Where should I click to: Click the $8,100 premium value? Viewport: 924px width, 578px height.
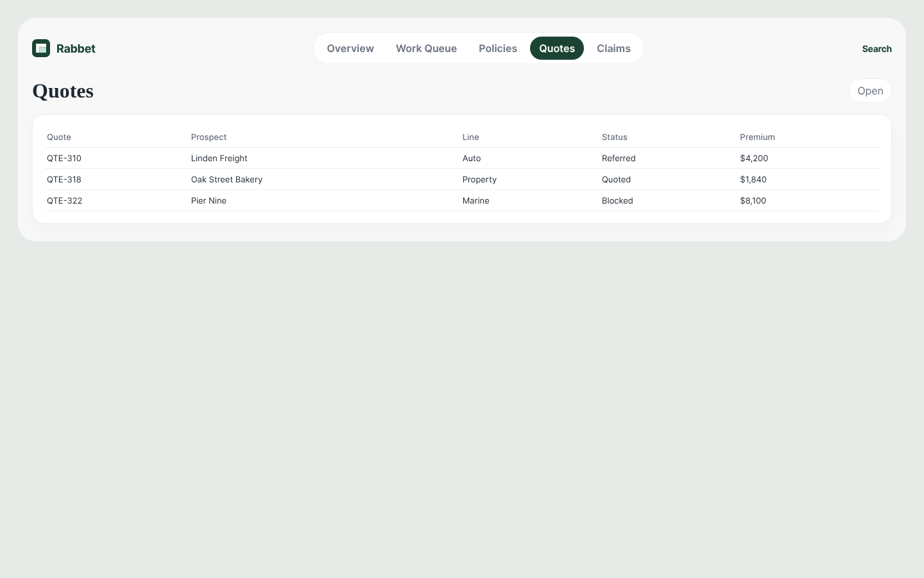pos(753,200)
